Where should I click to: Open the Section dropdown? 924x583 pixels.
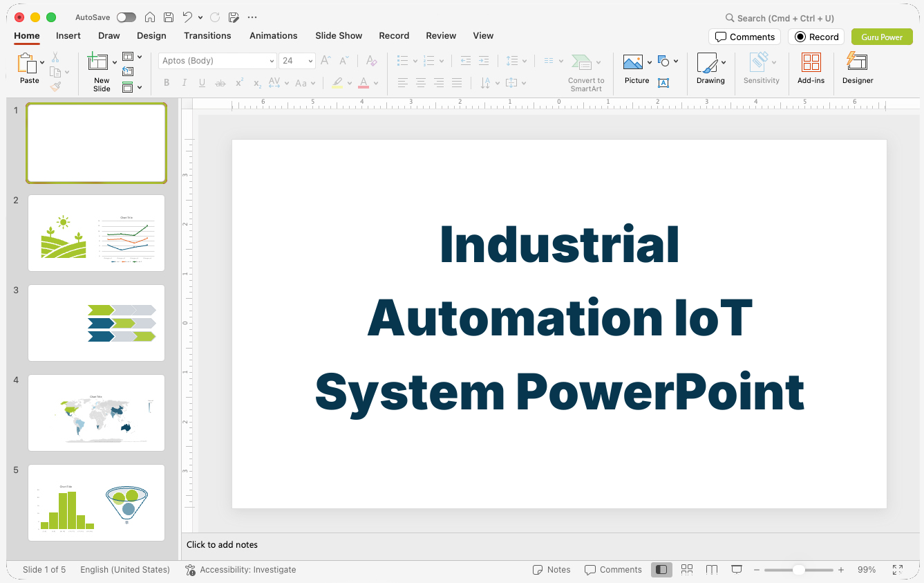(x=132, y=87)
